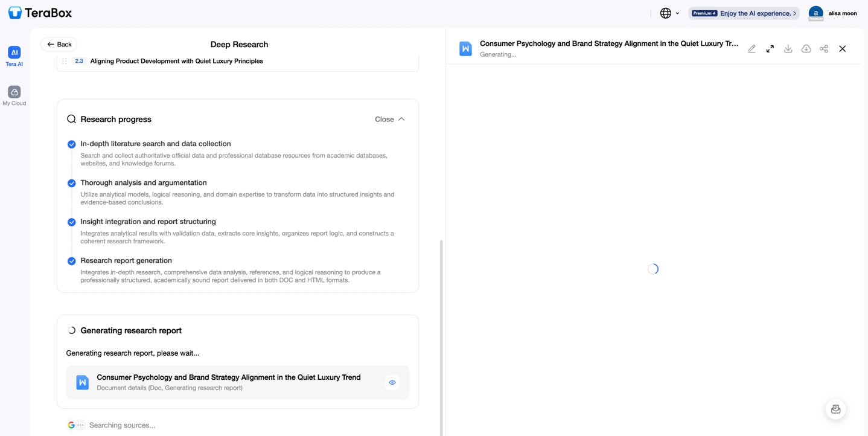Screen dimensions: 868x436
Task: Click the checkmark beside Thorough analysis and argumentation
Action: coord(71,182)
